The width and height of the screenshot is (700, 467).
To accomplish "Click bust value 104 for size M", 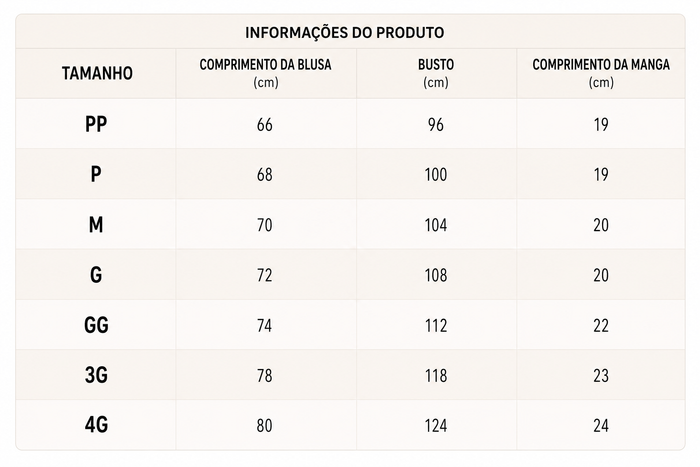I will coord(436,225).
